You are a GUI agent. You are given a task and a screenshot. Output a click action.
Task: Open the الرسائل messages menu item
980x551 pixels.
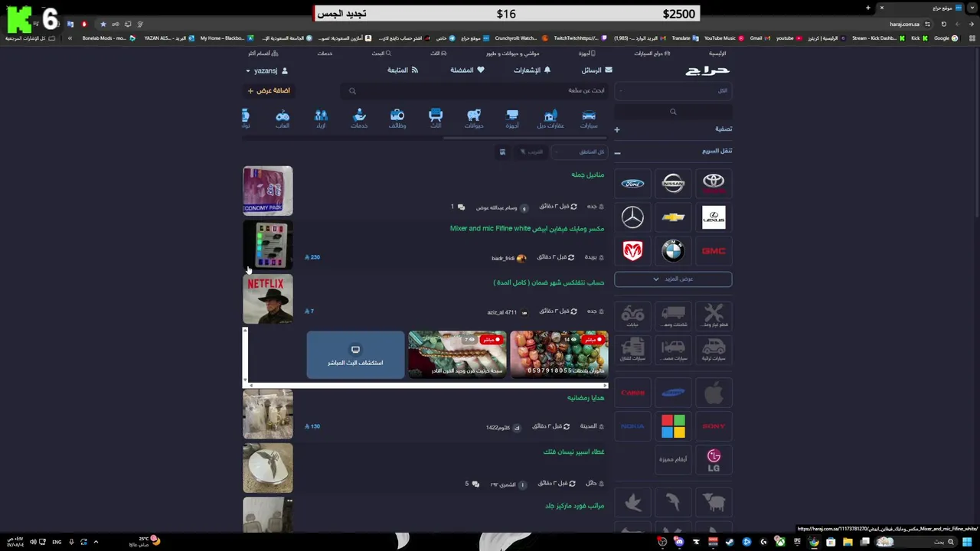pyautogui.click(x=596, y=70)
